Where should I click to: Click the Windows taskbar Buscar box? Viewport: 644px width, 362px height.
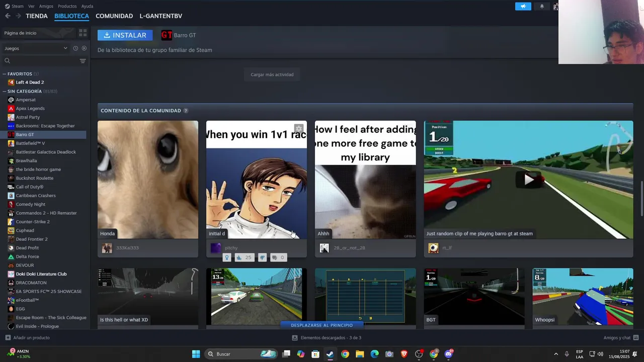[242, 354]
